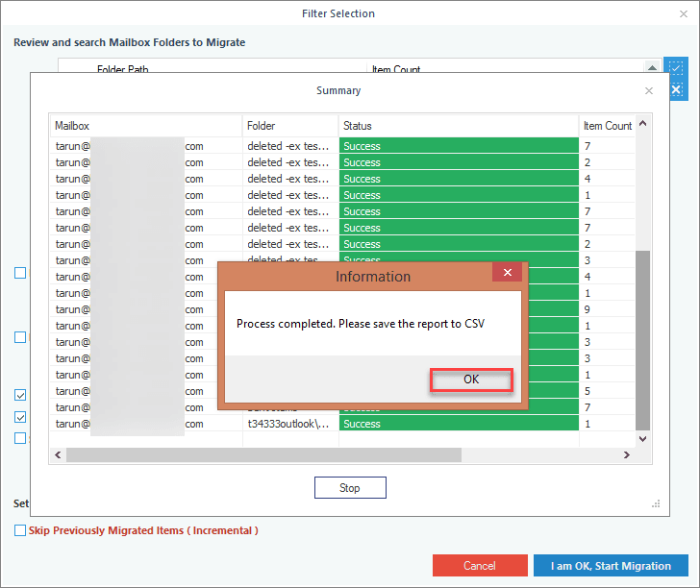
Task: Click the Stop button in Summary window
Action: point(350,488)
